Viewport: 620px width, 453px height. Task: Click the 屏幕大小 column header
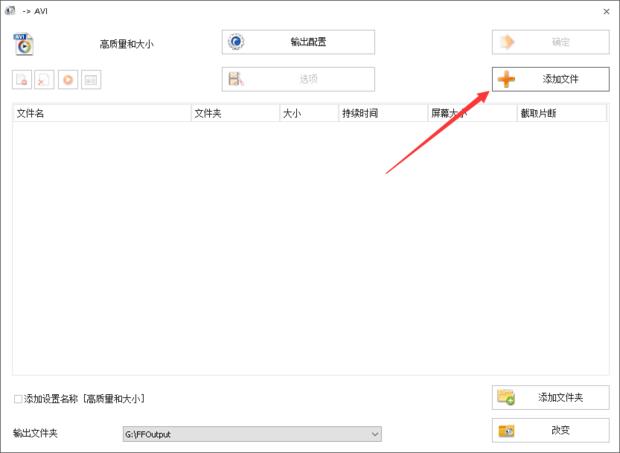[471, 113]
